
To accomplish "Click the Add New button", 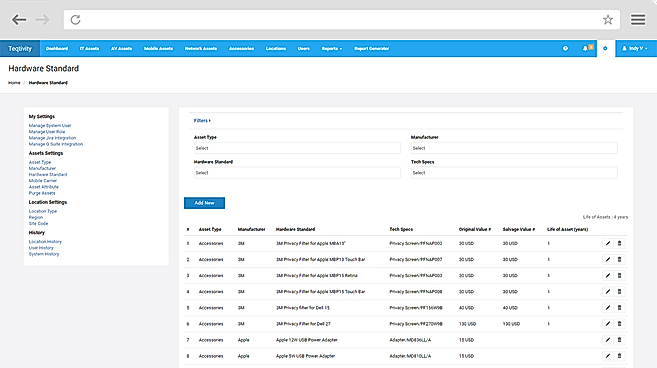I will [204, 203].
